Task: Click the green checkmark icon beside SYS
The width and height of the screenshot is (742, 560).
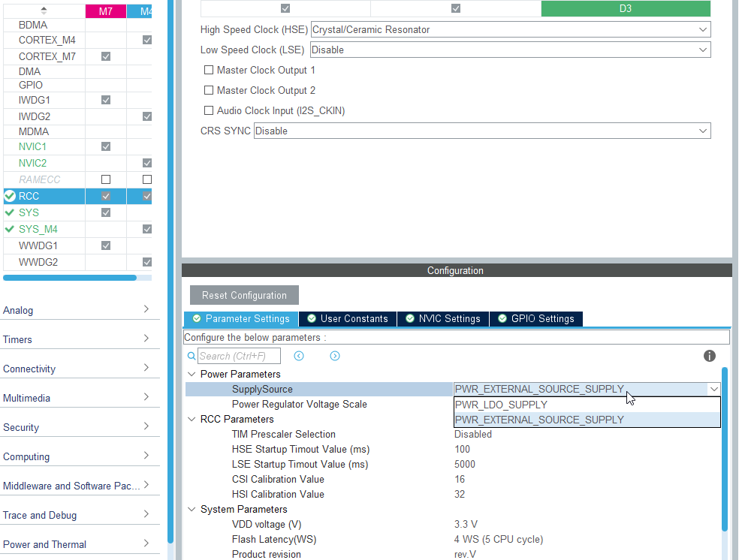Action: click(10, 212)
